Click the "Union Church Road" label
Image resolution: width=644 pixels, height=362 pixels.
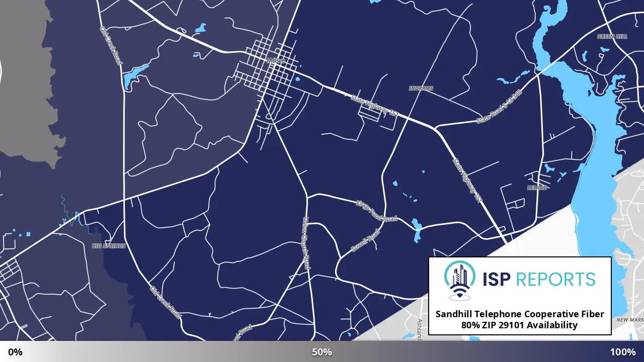[x=305, y=243]
